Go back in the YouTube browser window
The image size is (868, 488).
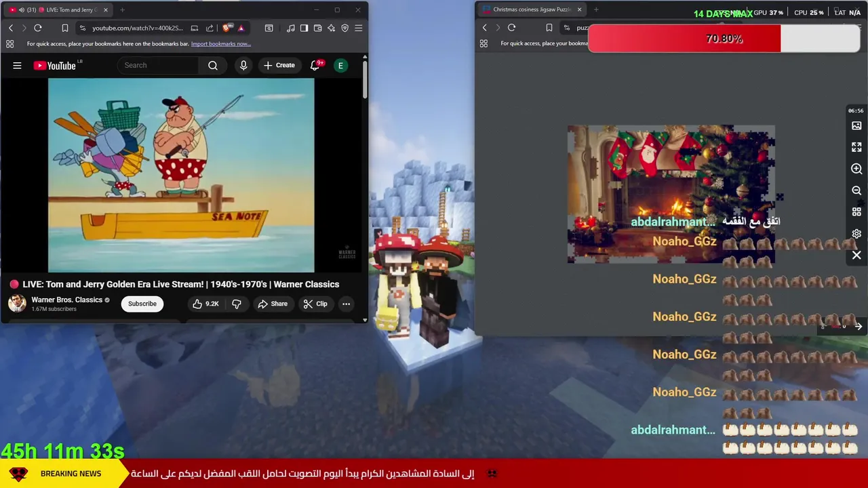[x=11, y=28]
